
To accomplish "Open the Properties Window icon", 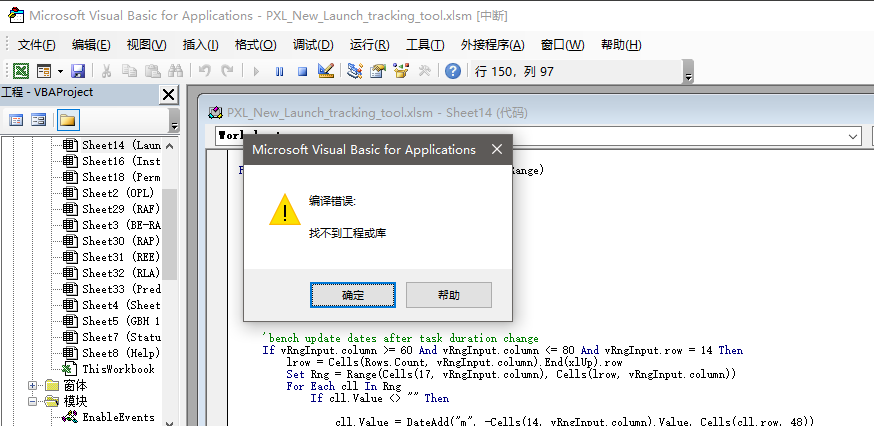I will tap(378, 71).
